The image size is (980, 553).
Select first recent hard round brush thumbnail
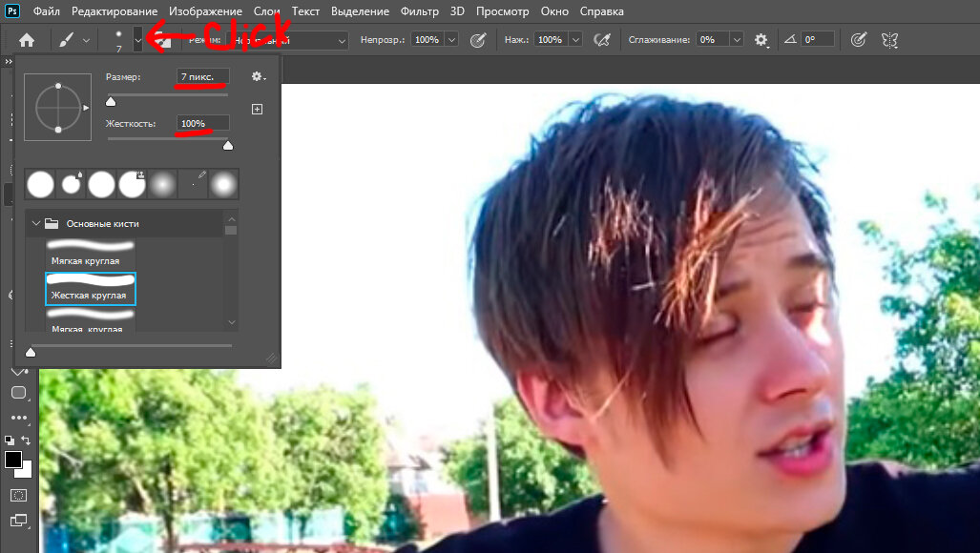pos(40,185)
